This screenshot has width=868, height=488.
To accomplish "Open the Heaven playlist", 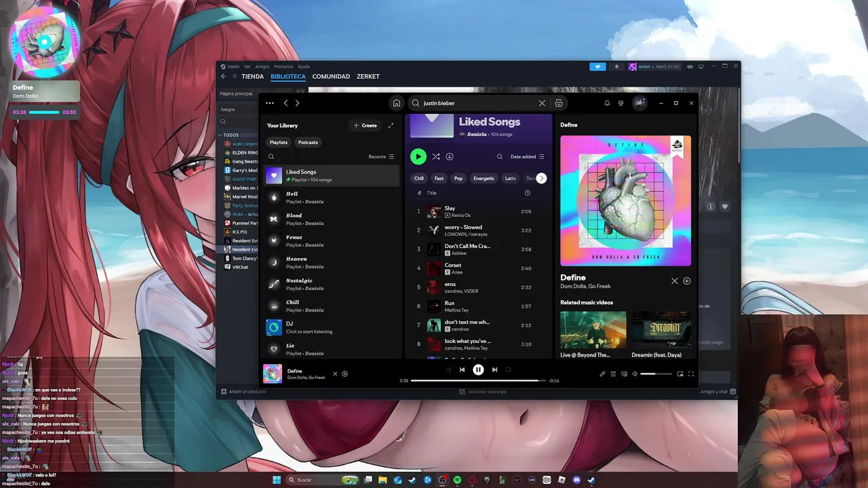I will (x=332, y=262).
